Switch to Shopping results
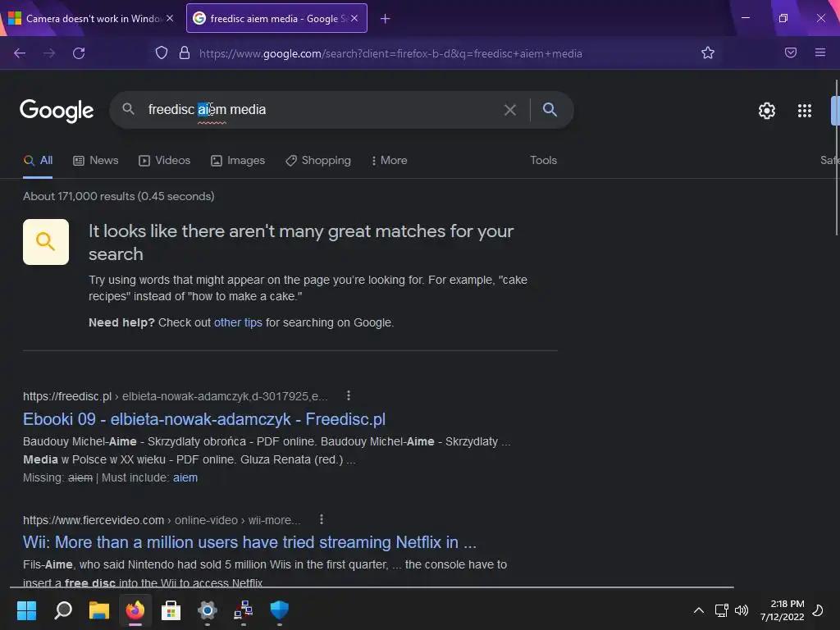This screenshot has width=840, height=630. coord(318,160)
